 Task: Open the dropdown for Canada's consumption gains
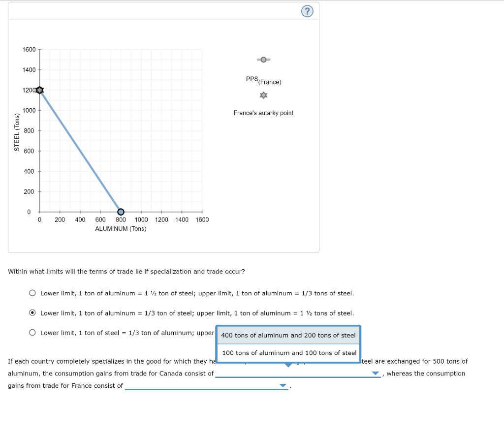tap(376, 374)
